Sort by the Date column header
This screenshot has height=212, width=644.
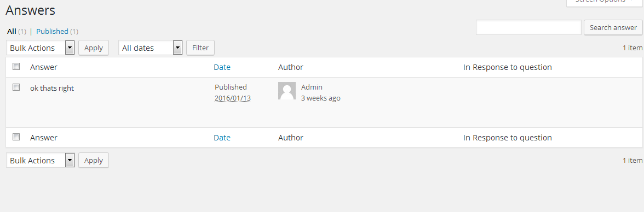click(x=222, y=67)
